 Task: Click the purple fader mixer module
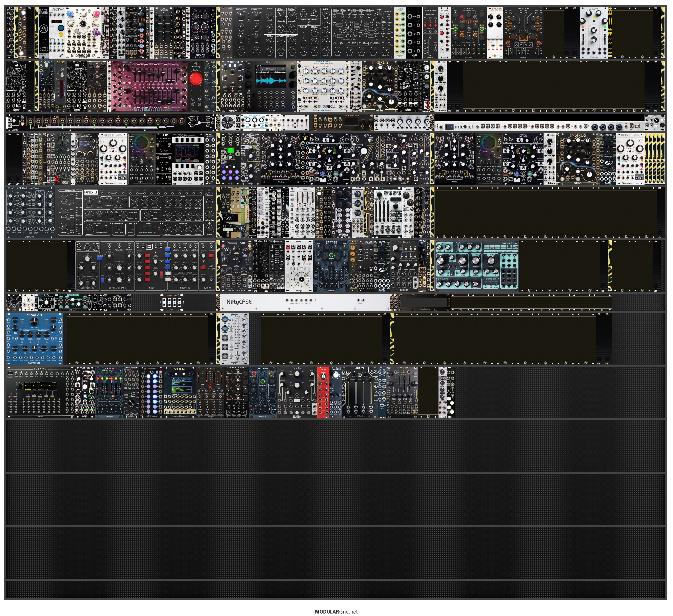(x=150, y=86)
